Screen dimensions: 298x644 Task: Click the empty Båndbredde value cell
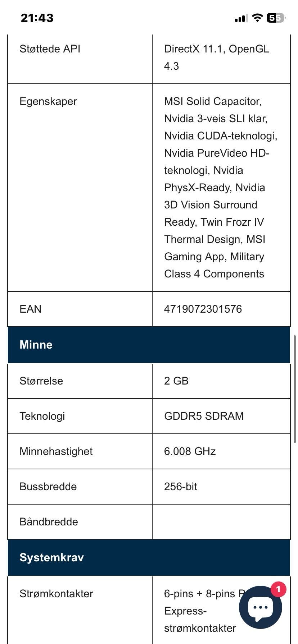point(221,522)
